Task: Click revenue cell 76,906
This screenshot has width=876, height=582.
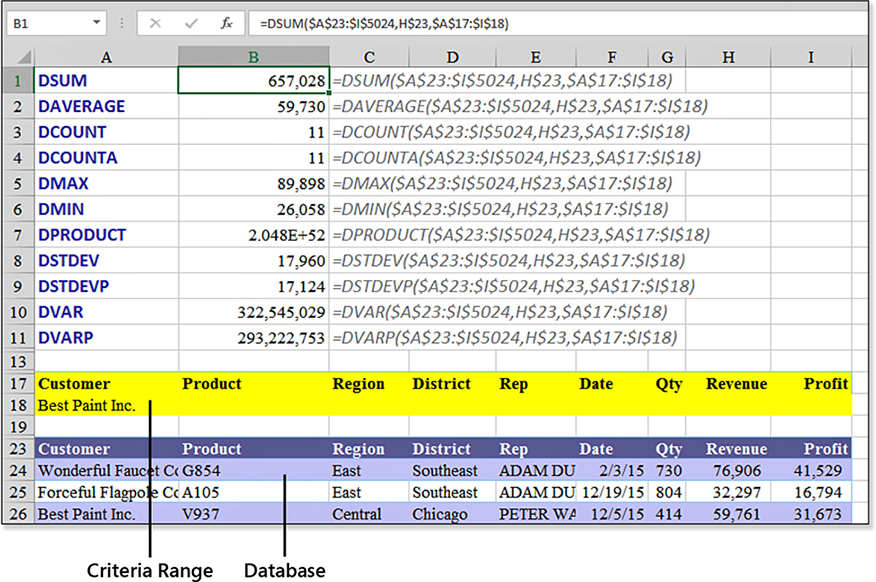Action: (728, 471)
